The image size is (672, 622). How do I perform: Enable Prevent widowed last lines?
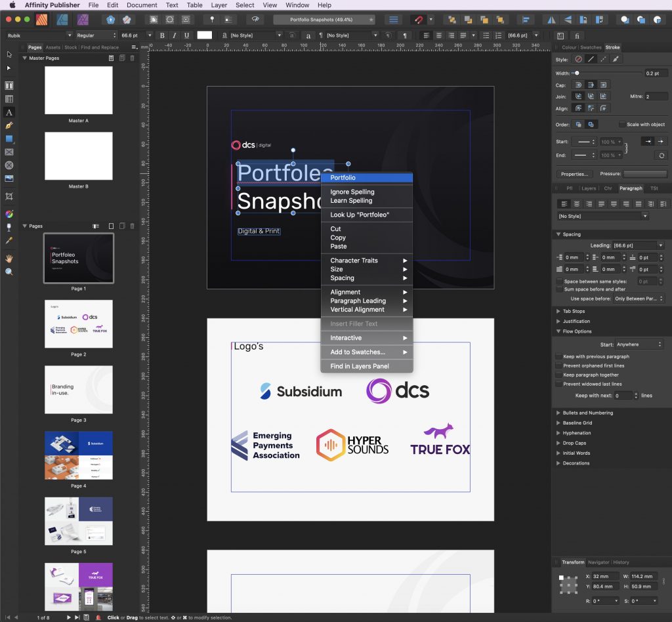coord(559,384)
